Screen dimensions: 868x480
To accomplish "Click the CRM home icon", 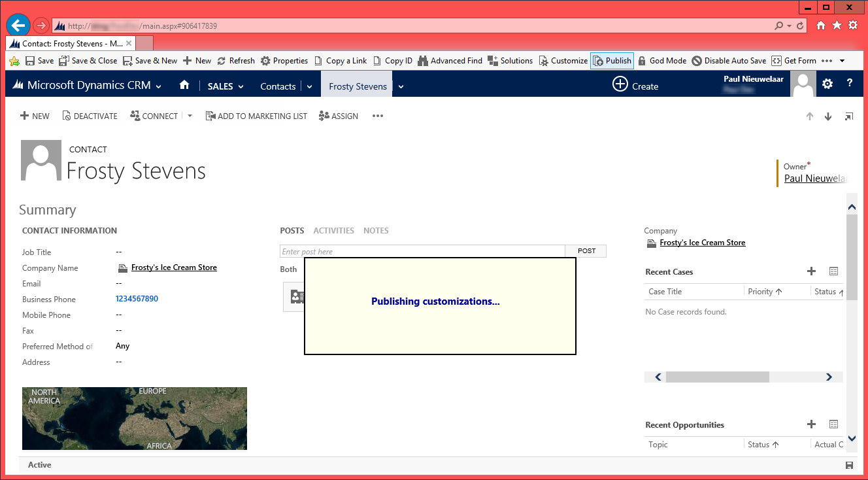I will coord(184,85).
